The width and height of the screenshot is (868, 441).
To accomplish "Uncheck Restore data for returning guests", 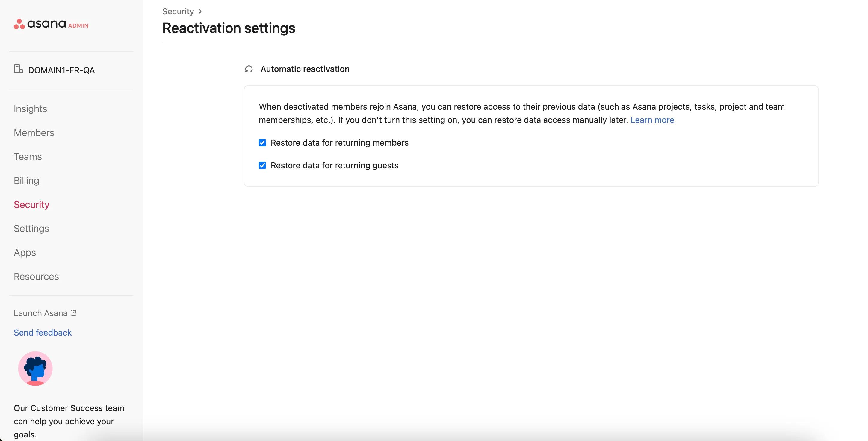I will (262, 165).
